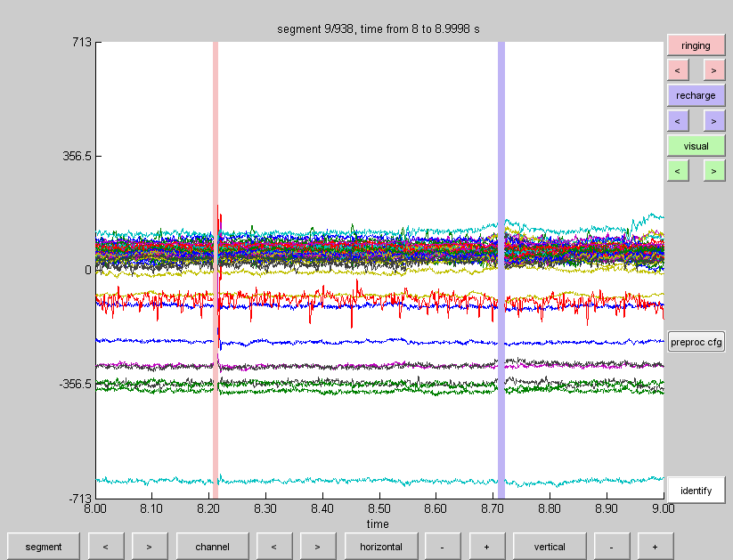Select the pink ringing artifact type button

tap(696, 45)
